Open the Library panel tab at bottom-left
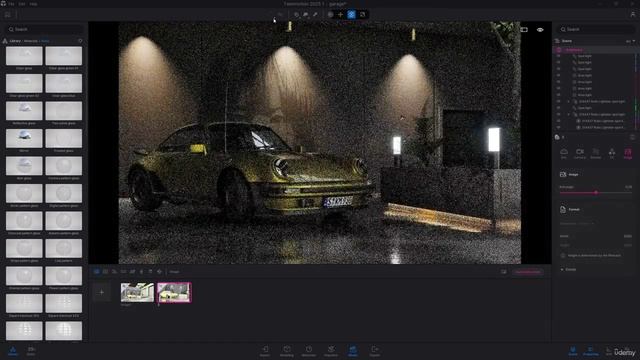This screenshot has height=360, width=640. coord(13,351)
